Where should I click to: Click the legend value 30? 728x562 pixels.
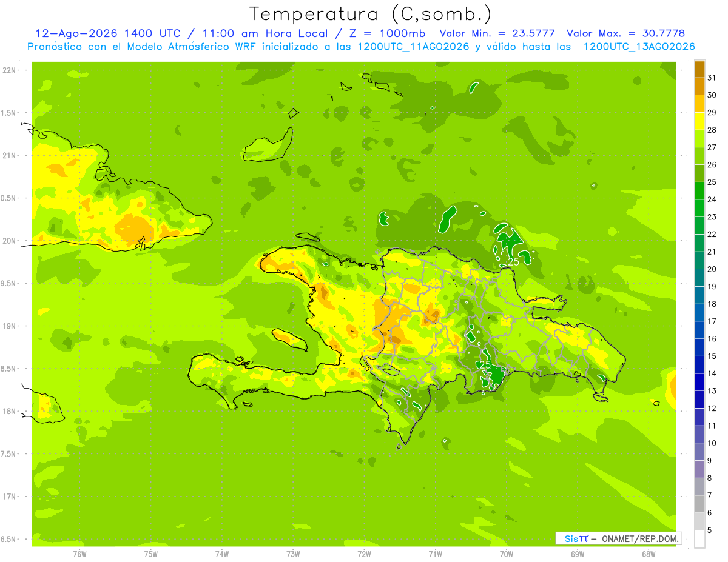712,95
